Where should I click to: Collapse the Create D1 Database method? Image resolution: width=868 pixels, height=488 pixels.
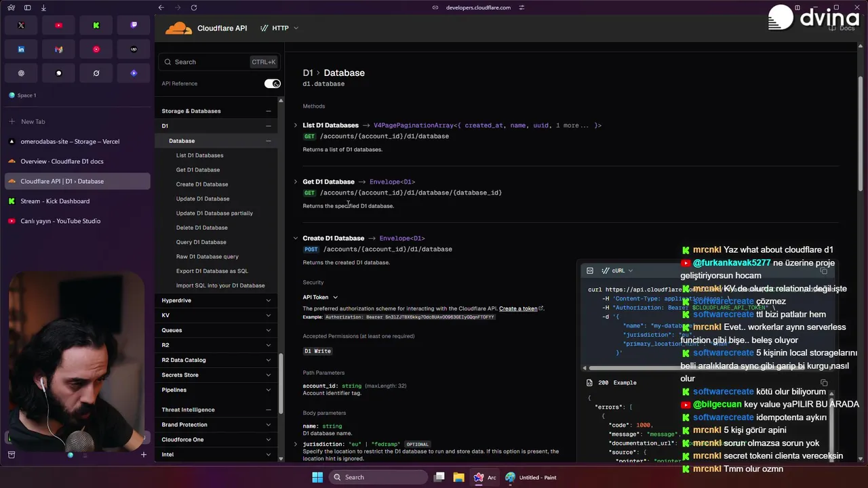pos(296,238)
